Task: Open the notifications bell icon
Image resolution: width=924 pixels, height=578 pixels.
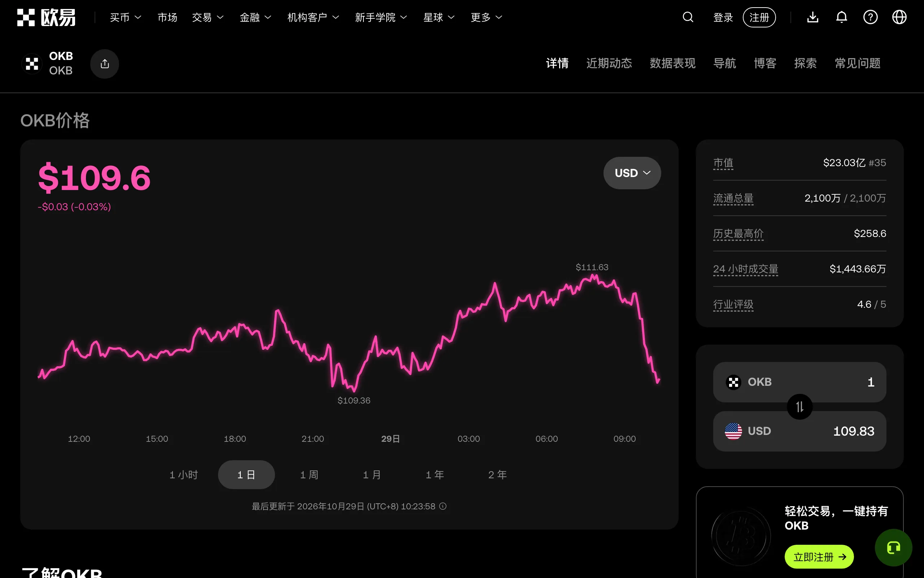Action: pos(842,17)
